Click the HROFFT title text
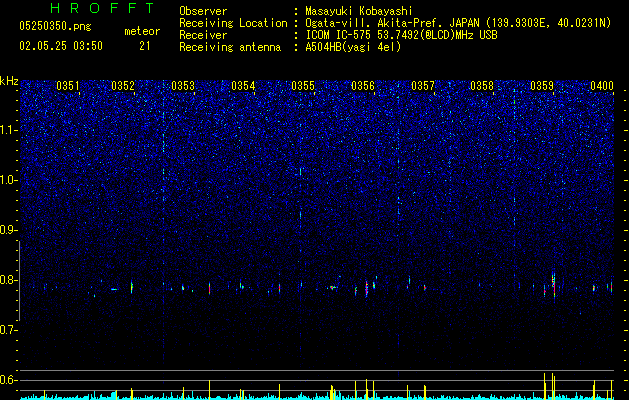 click(x=102, y=8)
